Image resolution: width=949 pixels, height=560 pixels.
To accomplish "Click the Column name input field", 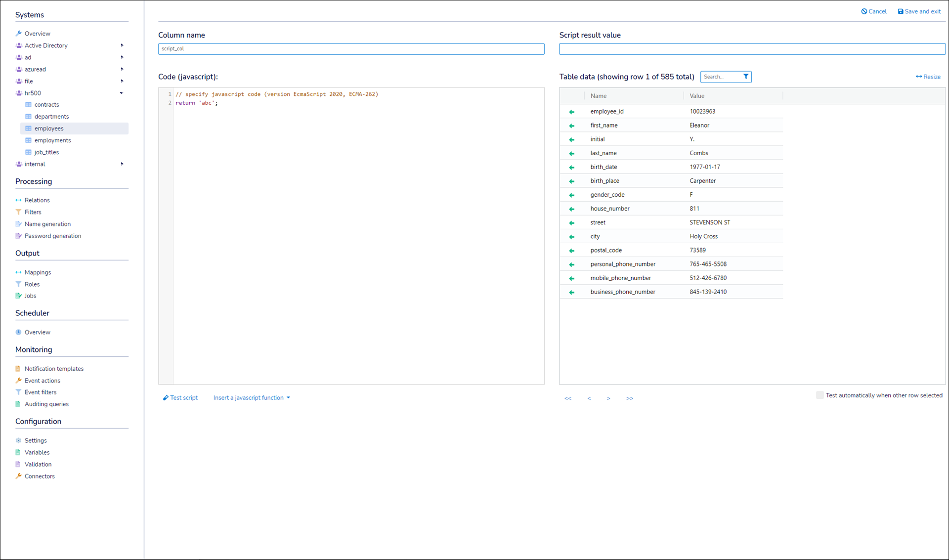I will 351,49.
